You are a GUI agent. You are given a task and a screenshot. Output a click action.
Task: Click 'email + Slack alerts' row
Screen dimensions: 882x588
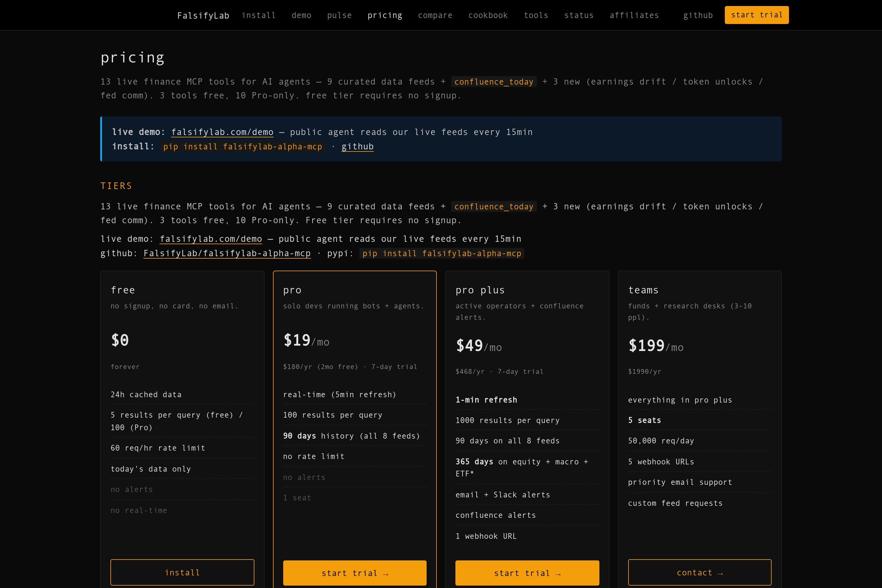pyautogui.click(x=527, y=495)
